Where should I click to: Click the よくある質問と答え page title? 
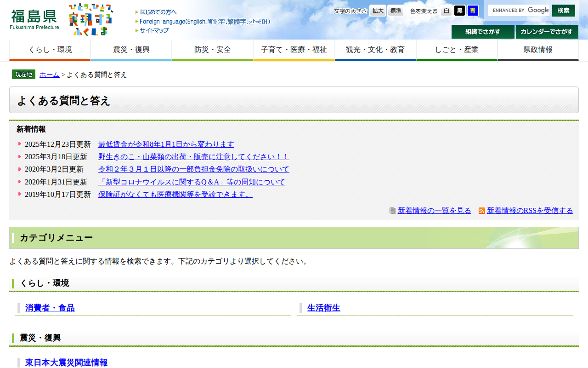pyautogui.click(x=64, y=100)
